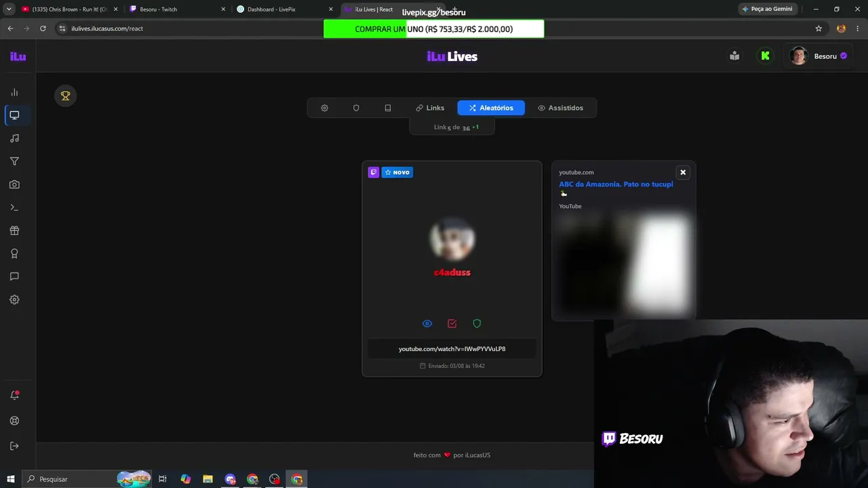Select the monitor screen sidebar icon
The height and width of the screenshot is (488, 868).
click(14, 115)
